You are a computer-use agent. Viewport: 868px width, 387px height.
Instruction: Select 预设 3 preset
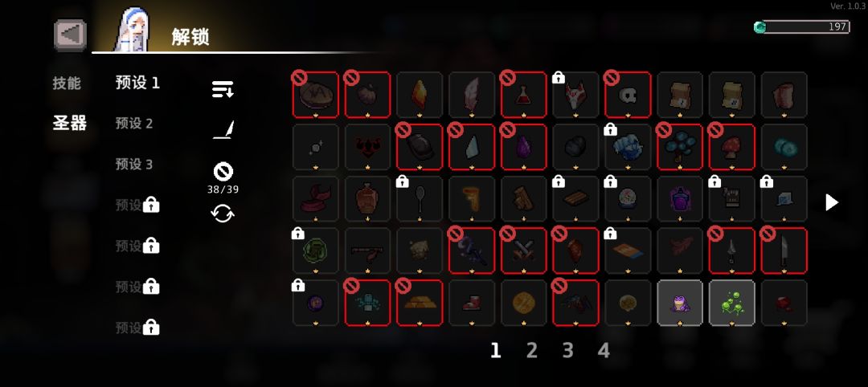134,165
